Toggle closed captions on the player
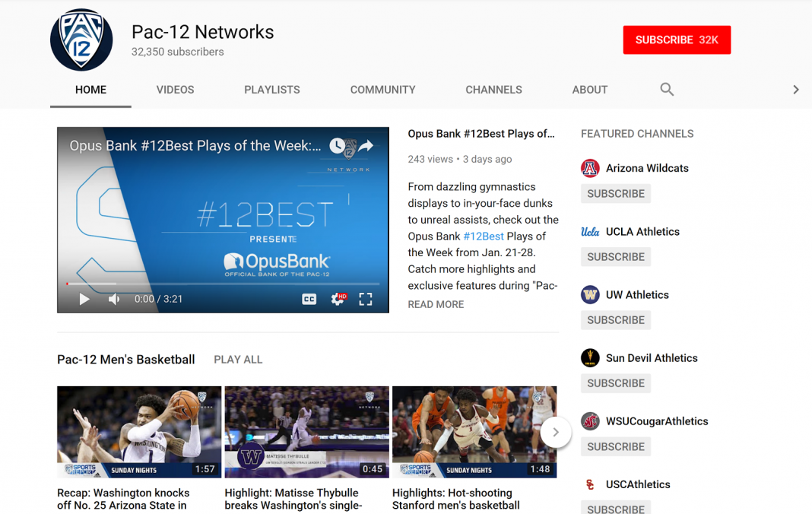Viewport: 812px width, 514px height. [309, 299]
